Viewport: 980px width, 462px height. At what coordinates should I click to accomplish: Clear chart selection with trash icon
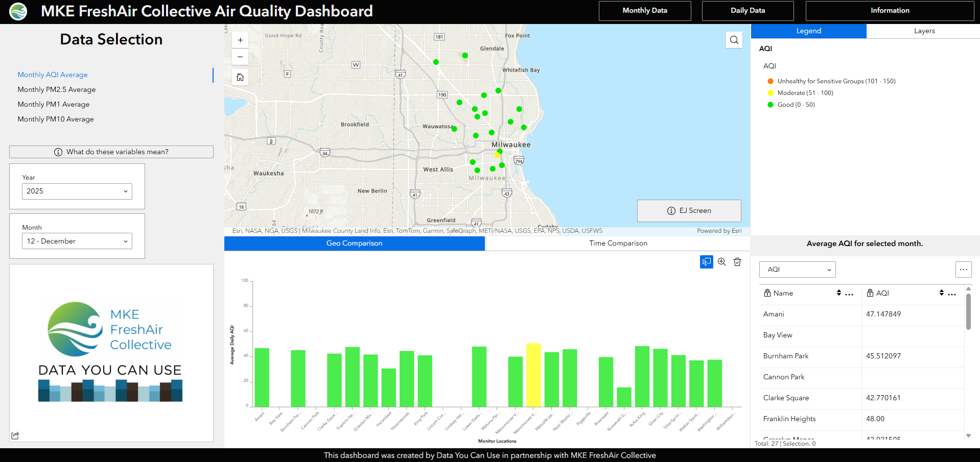[x=737, y=262]
